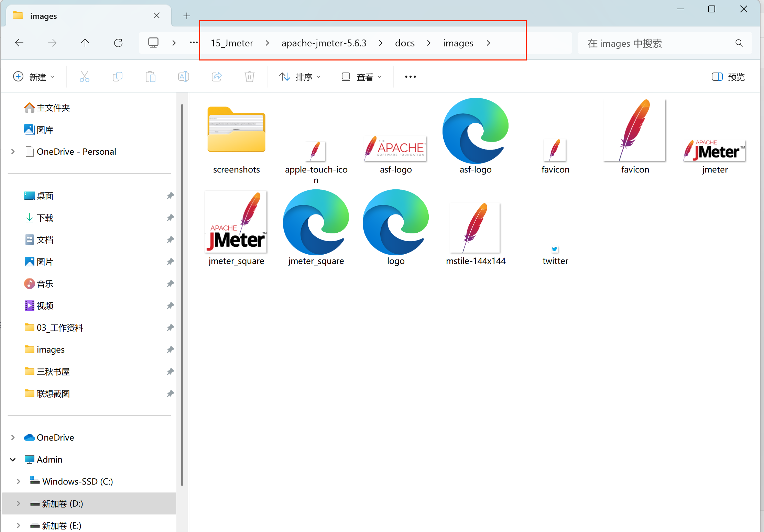Refresh the images folder view
The height and width of the screenshot is (532, 764).
[x=118, y=43]
